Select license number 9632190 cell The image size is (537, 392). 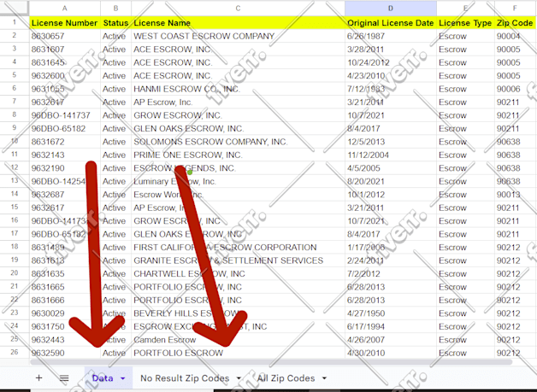(x=65, y=168)
